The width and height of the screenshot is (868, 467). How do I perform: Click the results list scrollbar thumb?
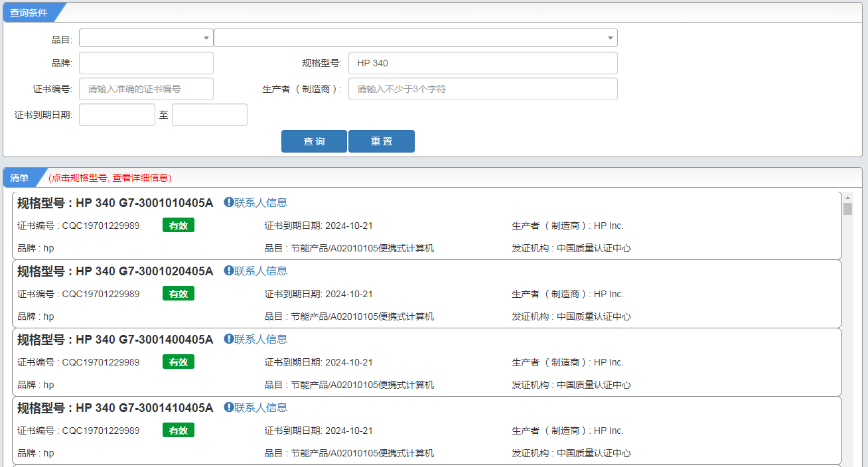pos(847,209)
